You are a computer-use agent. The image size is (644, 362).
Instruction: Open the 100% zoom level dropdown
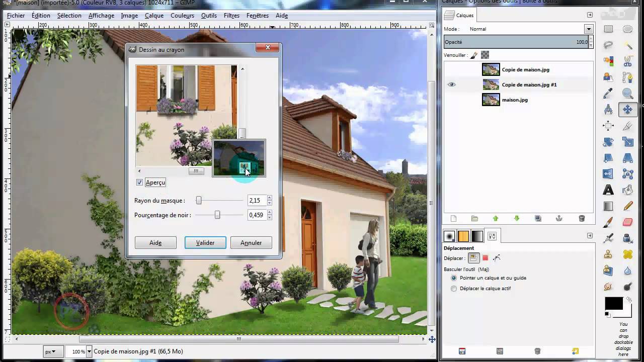[x=90, y=351]
